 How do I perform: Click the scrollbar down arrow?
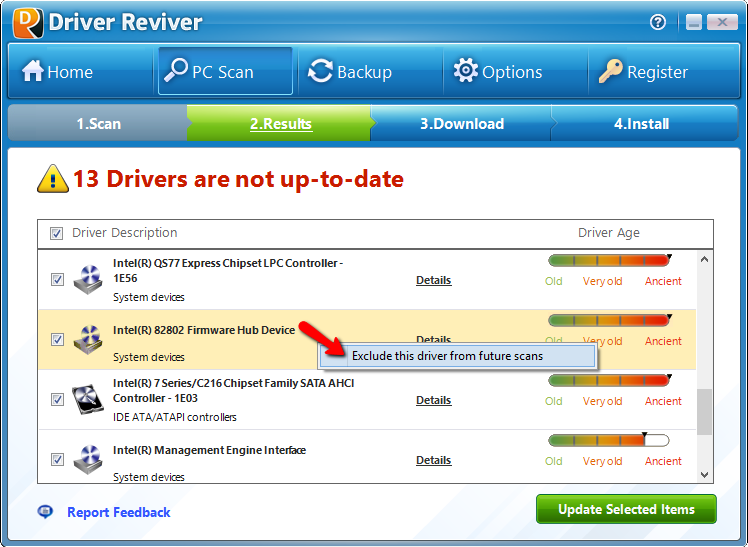coord(704,475)
